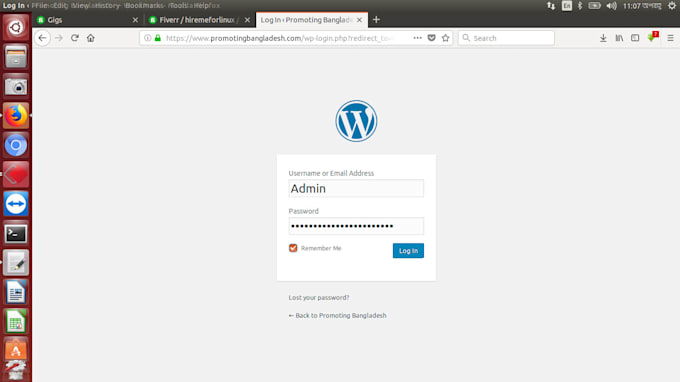Bookmark this page with the star icon
680x382 pixels.
[445, 38]
